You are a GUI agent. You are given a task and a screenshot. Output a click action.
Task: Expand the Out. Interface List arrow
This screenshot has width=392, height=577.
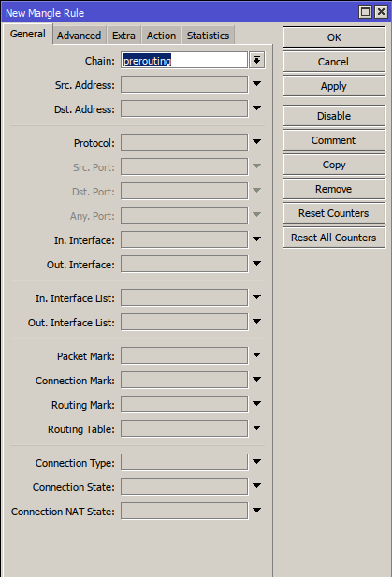tap(257, 322)
